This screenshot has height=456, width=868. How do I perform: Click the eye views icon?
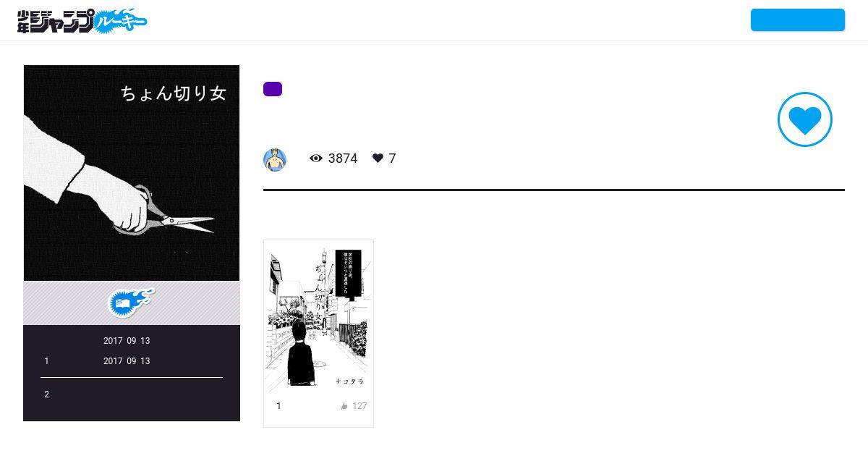point(316,159)
